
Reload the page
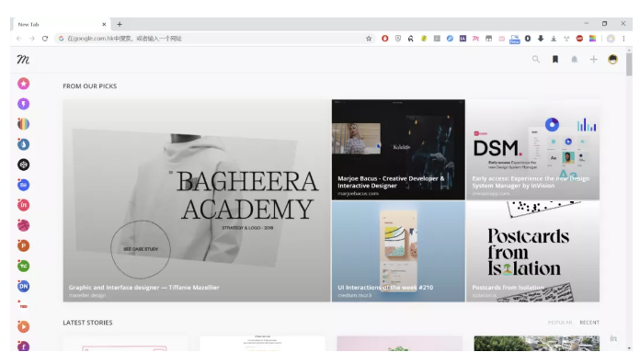coord(45,39)
